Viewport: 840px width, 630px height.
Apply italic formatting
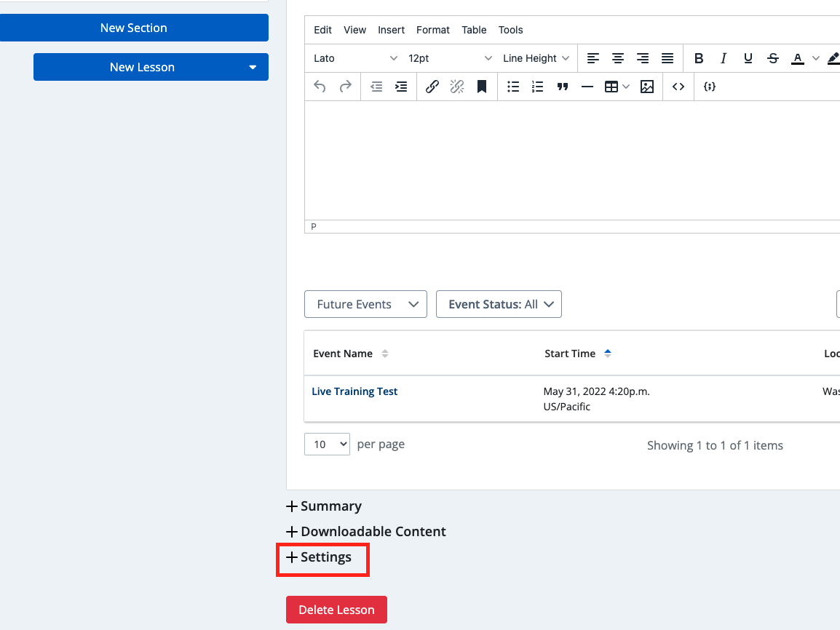point(724,58)
